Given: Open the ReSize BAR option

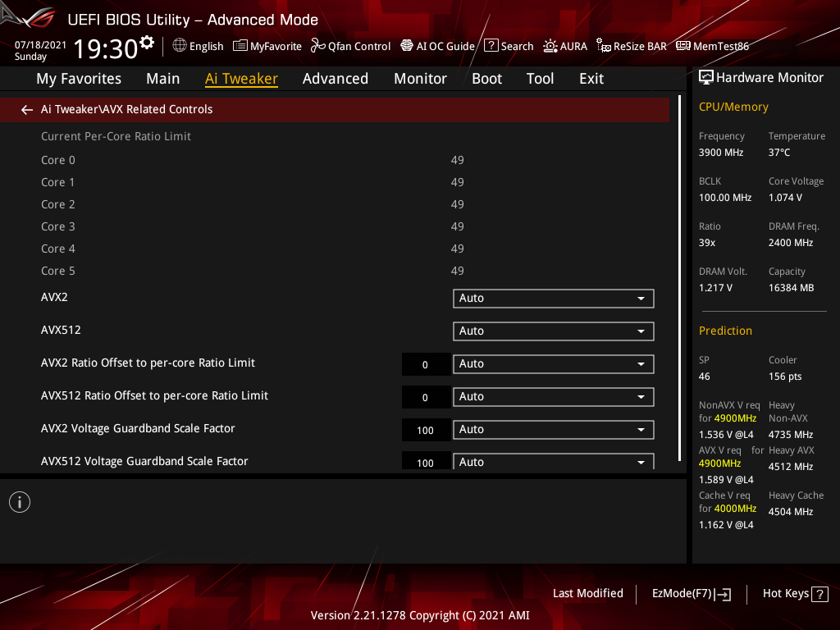Looking at the screenshot, I should 631,46.
